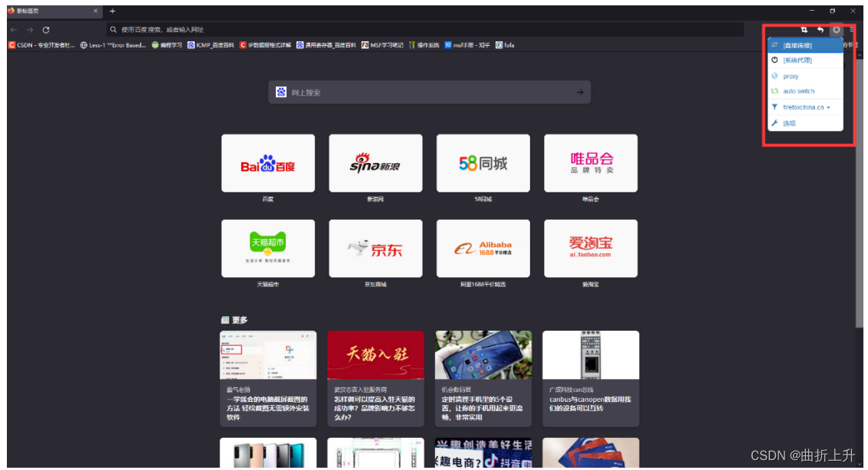Click the search box arrow submit button
The width and height of the screenshot is (868, 470).
580,93
